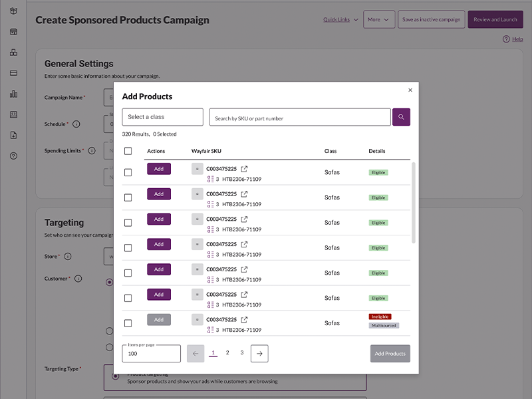The width and height of the screenshot is (532, 399).
Task: Click the Search by SKU or part number field
Action: pyautogui.click(x=300, y=117)
